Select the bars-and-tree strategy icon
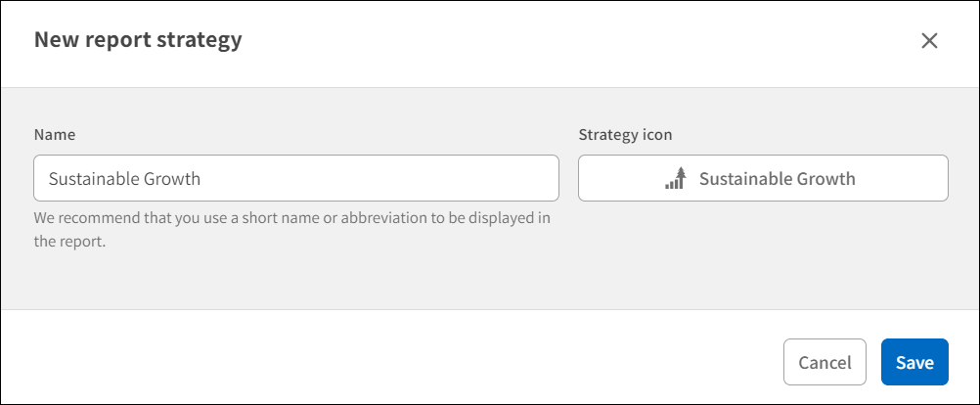The width and height of the screenshot is (980, 405). 676,178
